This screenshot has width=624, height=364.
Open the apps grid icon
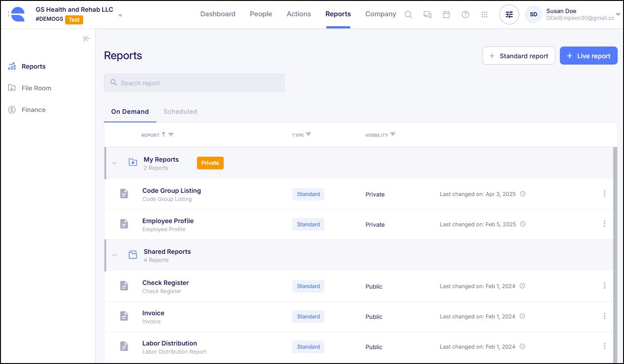(484, 14)
